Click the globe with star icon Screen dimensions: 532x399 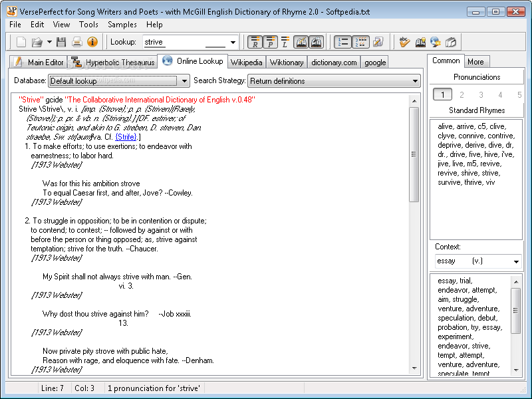click(436, 42)
